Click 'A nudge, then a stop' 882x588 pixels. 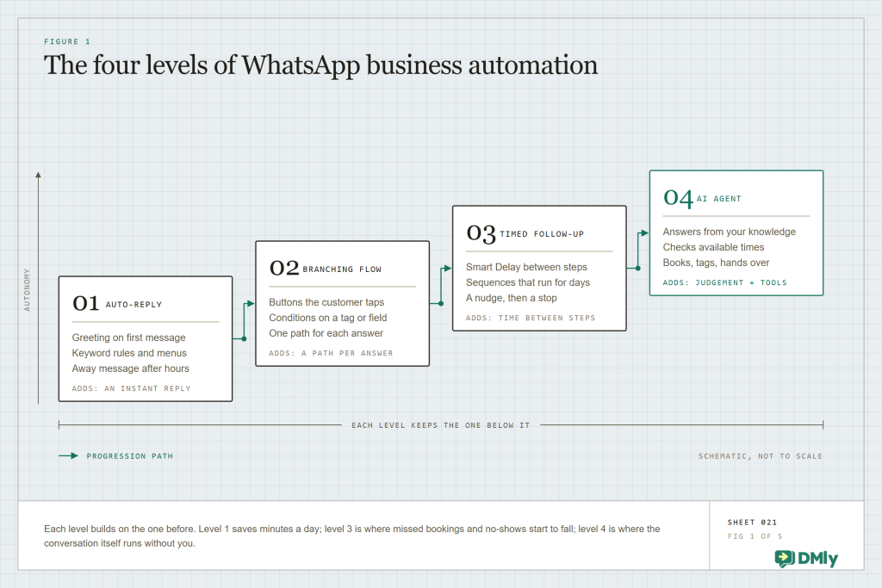512,298
